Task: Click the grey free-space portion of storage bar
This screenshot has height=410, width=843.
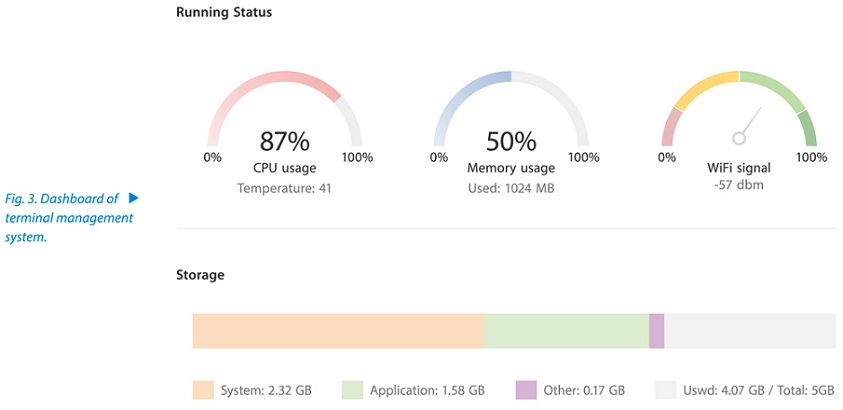Action: pos(750,331)
